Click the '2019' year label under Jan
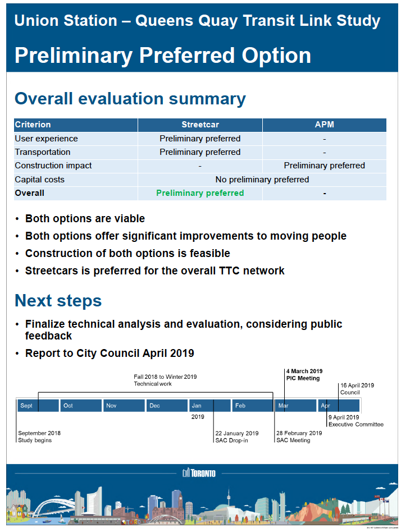The width and height of the screenshot is (401, 532). [x=198, y=416]
